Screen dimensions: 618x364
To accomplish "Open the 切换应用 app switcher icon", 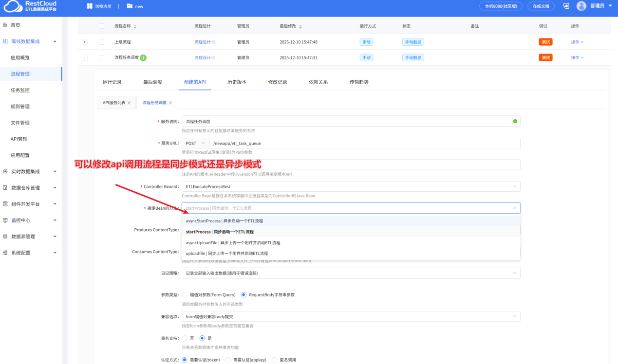I will click(x=90, y=6).
